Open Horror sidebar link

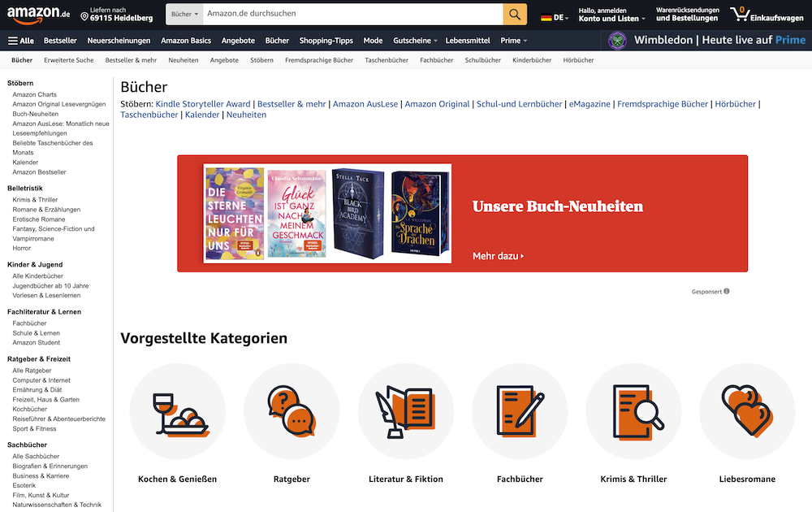tap(22, 248)
